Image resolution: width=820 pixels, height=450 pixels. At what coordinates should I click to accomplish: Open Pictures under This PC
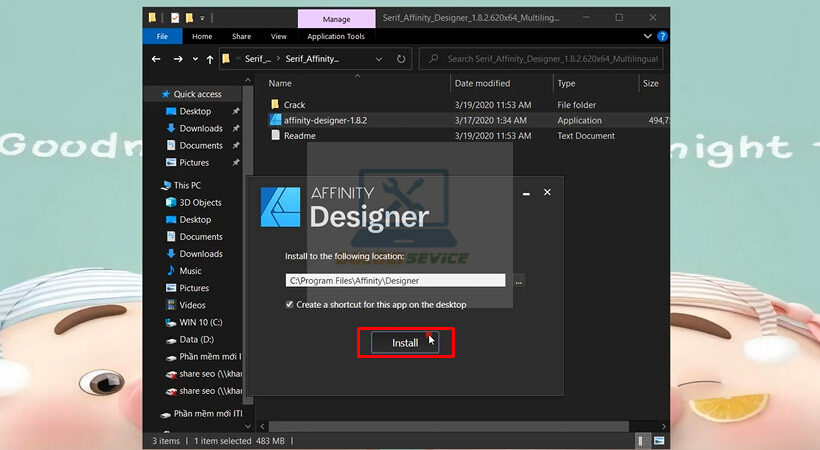tap(194, 288)
